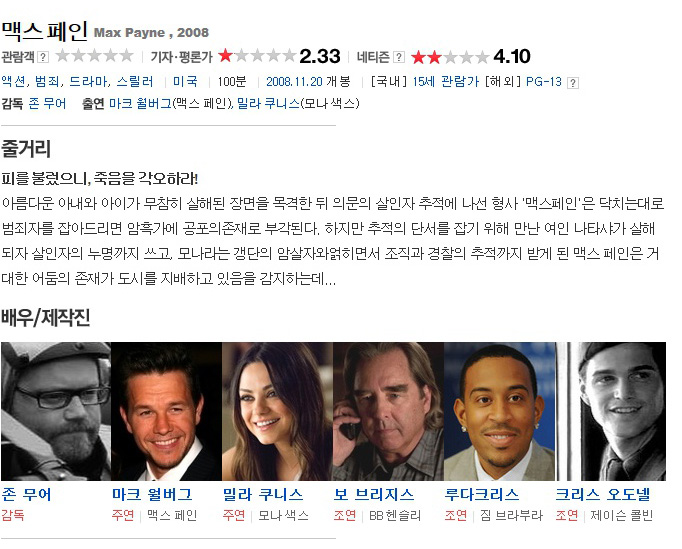Click the help icon beside PG-13 rating
The height and width of the screenshot is (549, 682).
573,83
